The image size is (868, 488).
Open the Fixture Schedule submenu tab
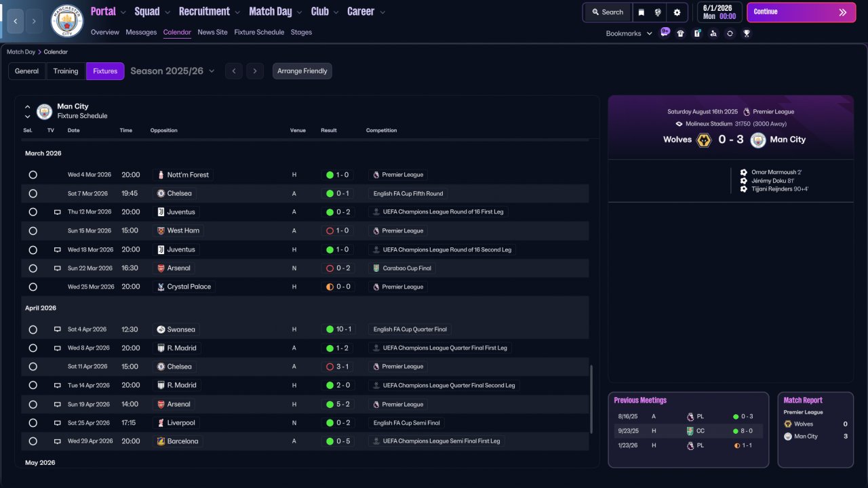click(259, 32)
